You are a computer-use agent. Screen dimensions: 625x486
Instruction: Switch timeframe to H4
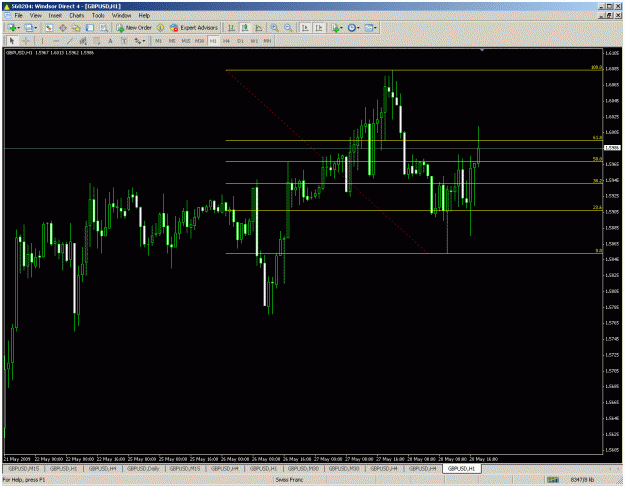point(226,41)
